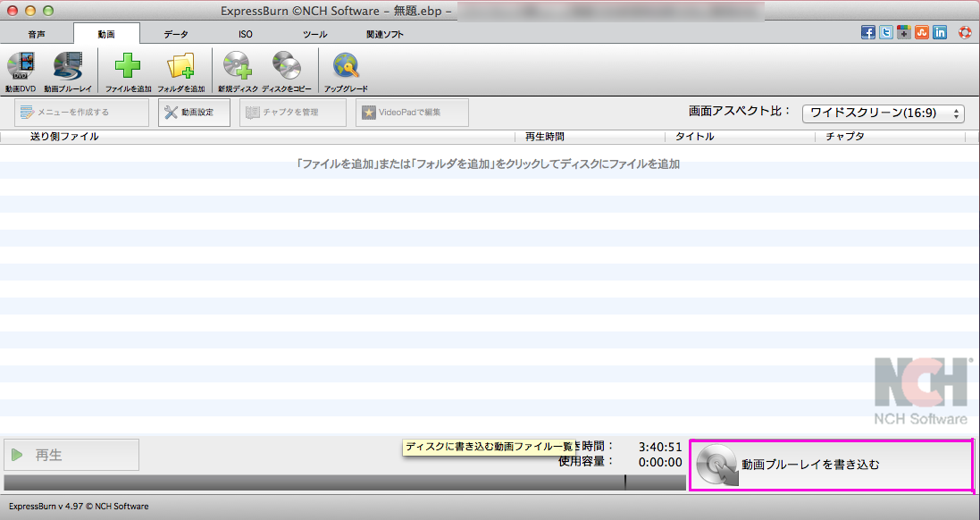Click the チャプタを管理 button
The image size is (980, 520).
pyautogui.click(x=293, y=113)
